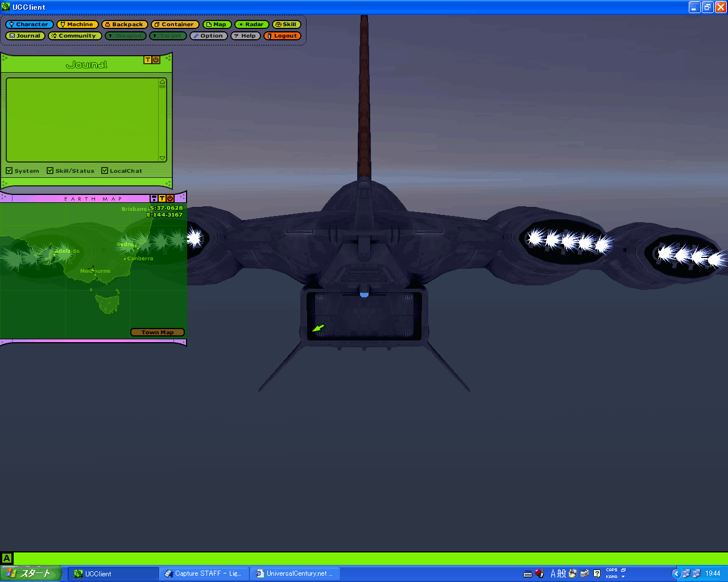The image size is (728, 582).
Task: Click the IME tools toolbox icon
Action: click(584, 574)
